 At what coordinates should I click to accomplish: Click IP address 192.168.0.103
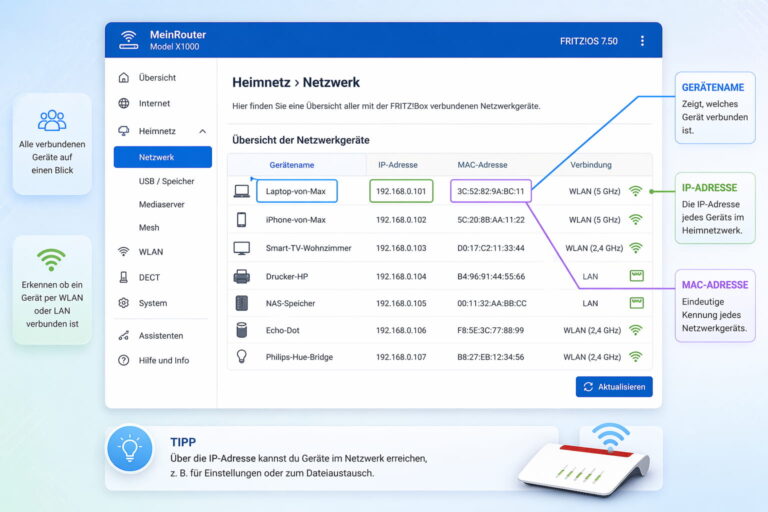(x=401, y=248)
